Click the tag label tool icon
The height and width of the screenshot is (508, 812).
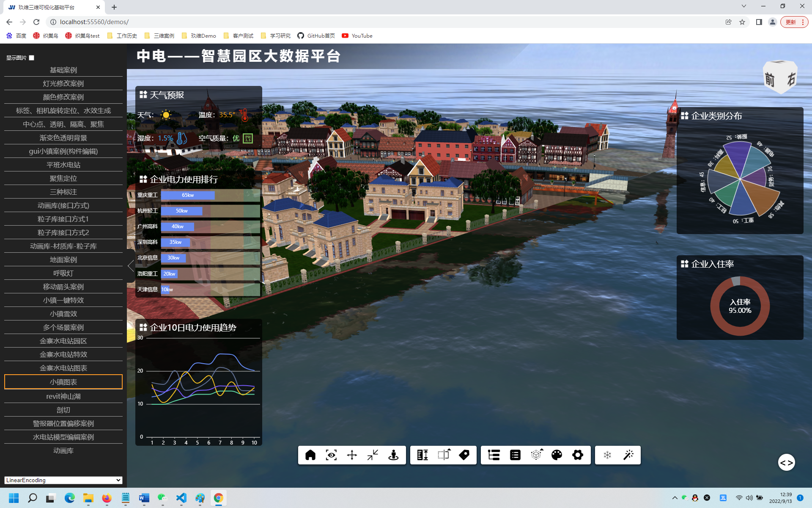click(x=464, y=455)
